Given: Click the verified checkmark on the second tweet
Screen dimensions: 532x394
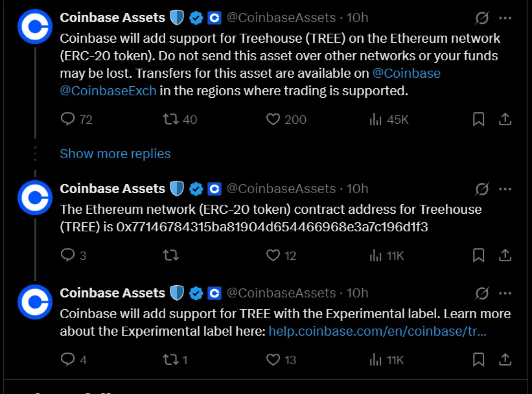Looking at the screenshot, I should [196, 189].
